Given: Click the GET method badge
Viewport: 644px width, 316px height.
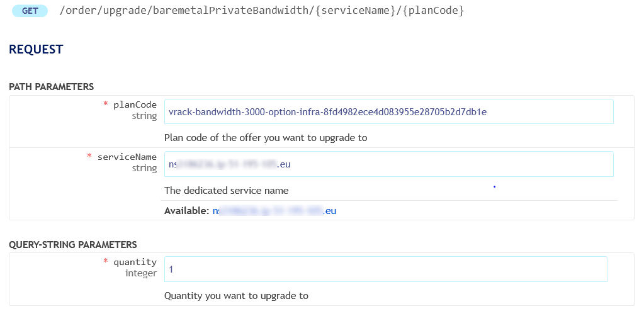Looking at the screenshot, I should [x=30, y=11].
